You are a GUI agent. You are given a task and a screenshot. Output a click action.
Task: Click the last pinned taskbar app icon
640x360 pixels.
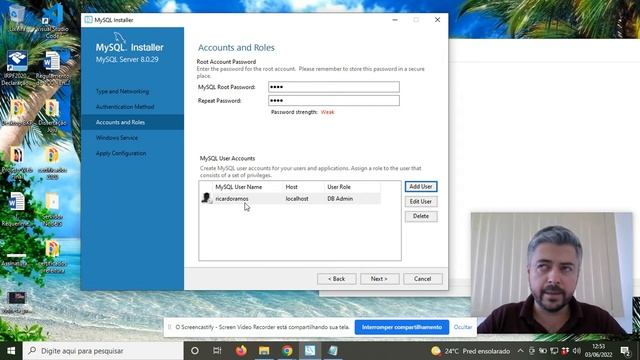[333, 351]
